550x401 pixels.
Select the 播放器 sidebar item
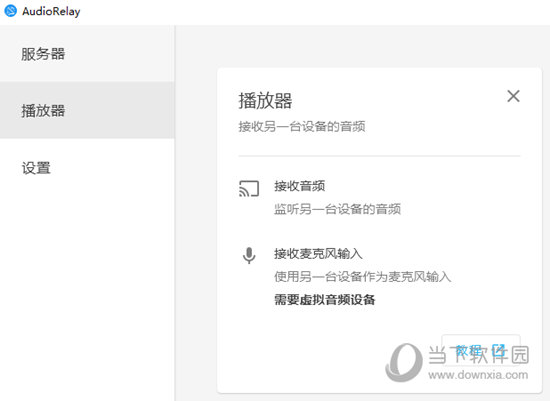coord(87,110)
